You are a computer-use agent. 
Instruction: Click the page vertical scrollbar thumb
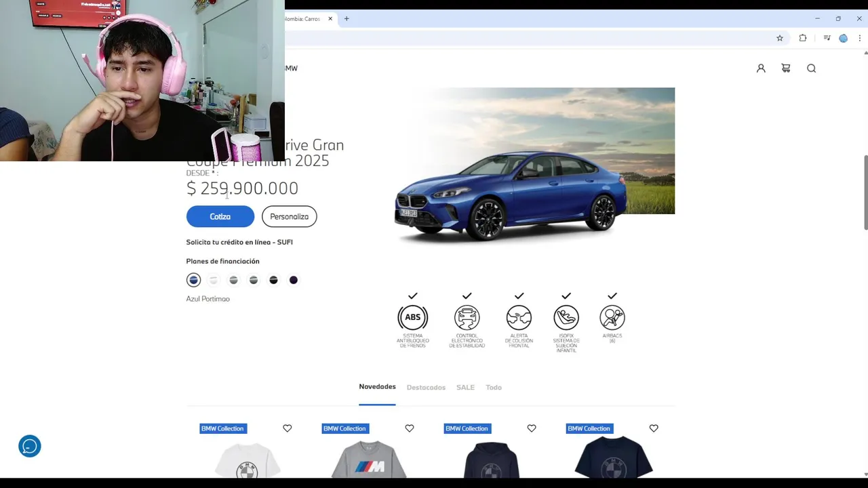pos(865,193)
